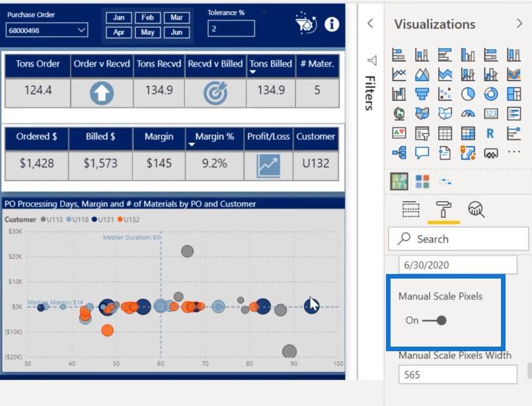Turn off Manual Scale Pixels toggle
Image resolution: width=532 pixels, height=406 pixels.
pyautogui.click(x=434, y=320)
